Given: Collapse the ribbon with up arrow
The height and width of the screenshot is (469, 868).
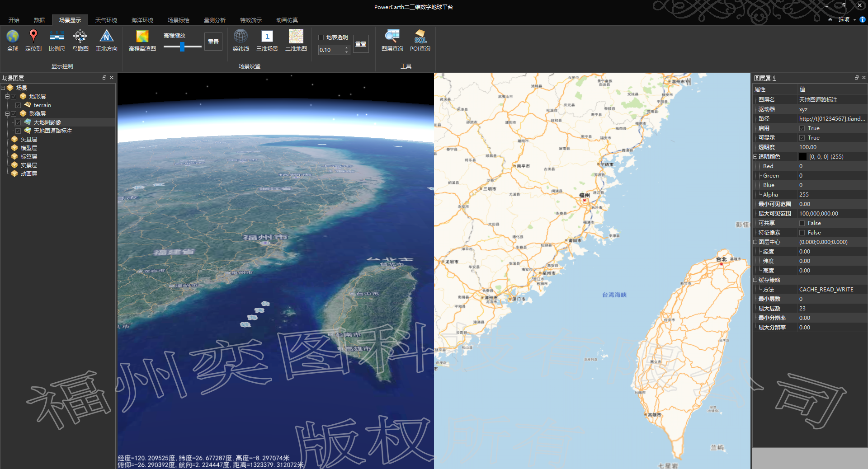Looking at the screenshot, I should pos(830,19).
